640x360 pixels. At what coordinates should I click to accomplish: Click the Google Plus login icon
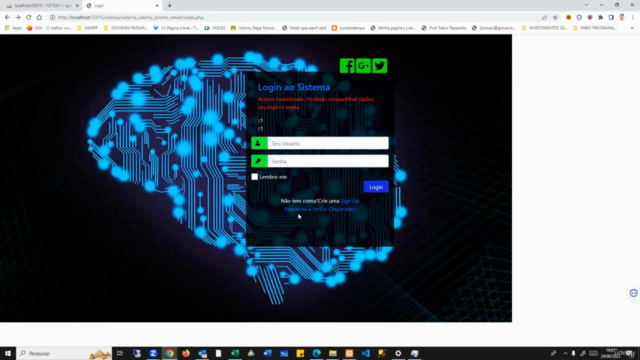[363, 66]
